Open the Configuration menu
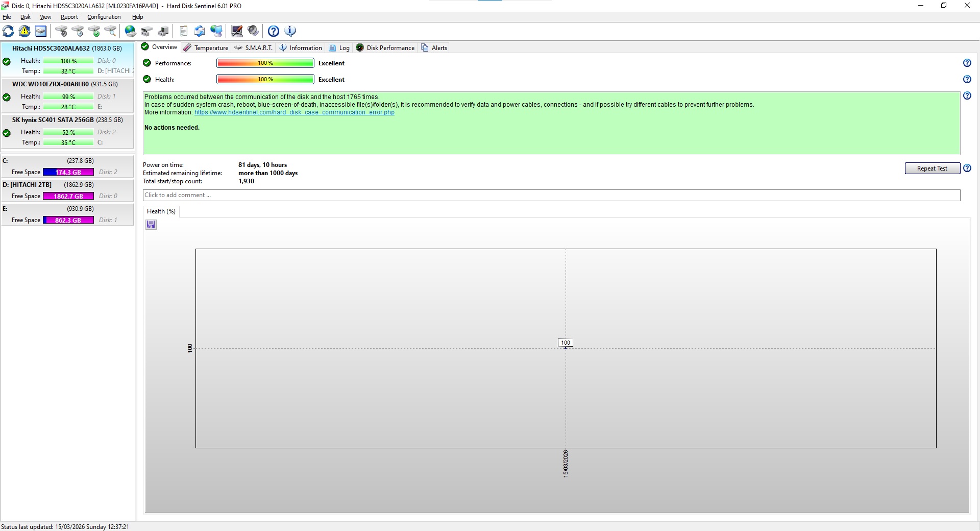Image resolution: width=980 pixels, height=531 pixels. pyautogui.click(x=104, y=17)
